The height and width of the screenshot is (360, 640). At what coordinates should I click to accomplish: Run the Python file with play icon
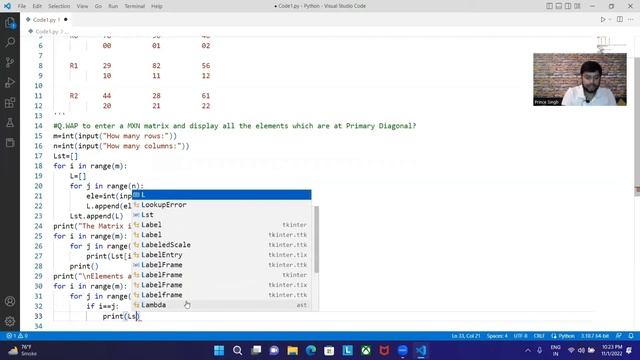[x=602, y=20]
